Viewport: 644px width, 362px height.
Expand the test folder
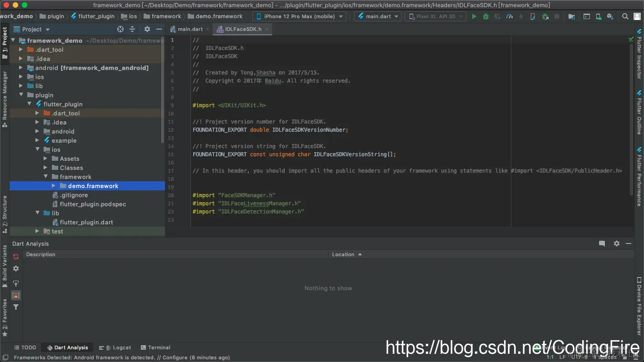tap(37, 231)
